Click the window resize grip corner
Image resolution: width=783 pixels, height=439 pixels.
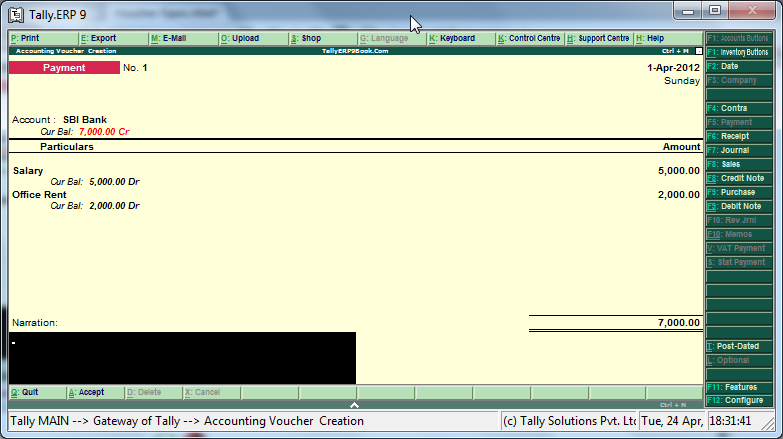[768, 423]
